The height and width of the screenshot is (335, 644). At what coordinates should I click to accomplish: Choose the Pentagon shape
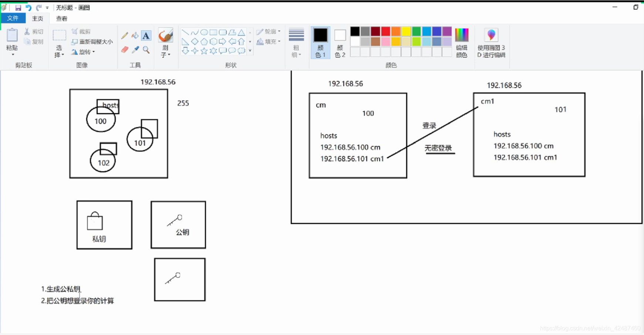pyautogui.click(x=204, y=41)
